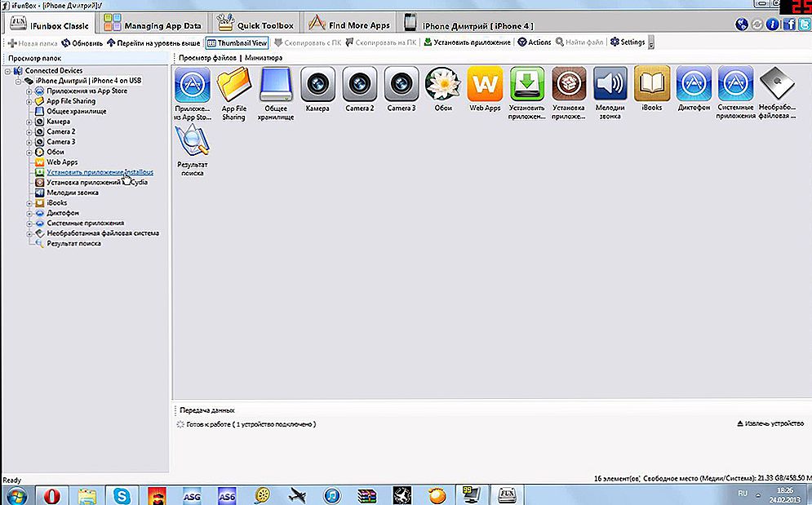Open the ringtones speaker icon
This screenshot has height=505, width=812.
(610, 84)
